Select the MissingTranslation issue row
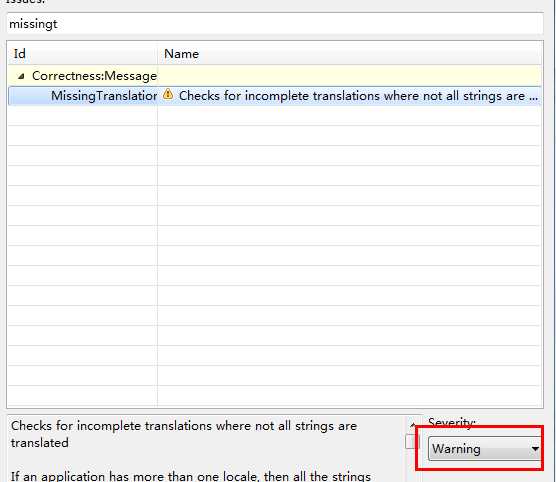 pyautogui.click(x=274, y=96)
